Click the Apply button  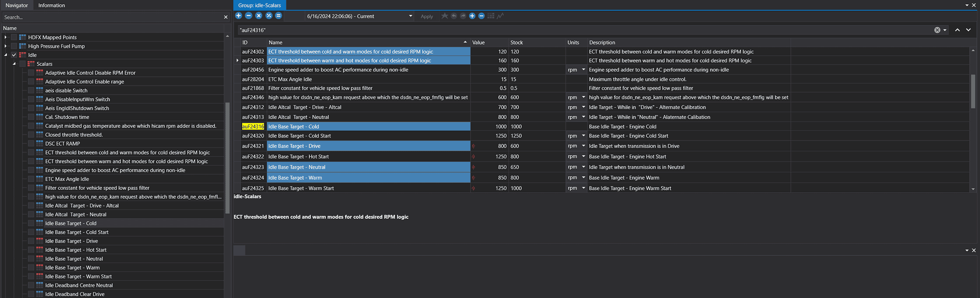[427, 16]
